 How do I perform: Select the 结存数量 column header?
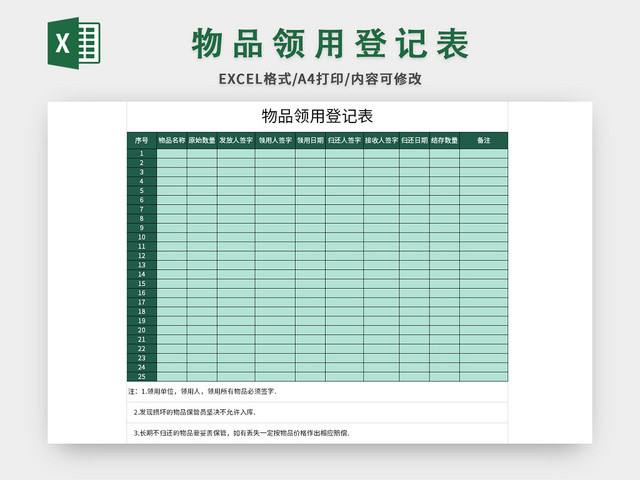click(444, 140)
